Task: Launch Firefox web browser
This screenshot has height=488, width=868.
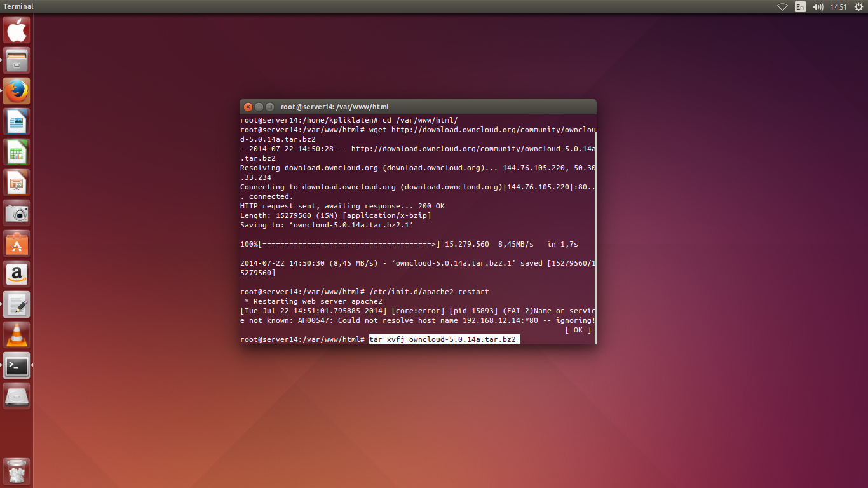Action: (17, 91)
